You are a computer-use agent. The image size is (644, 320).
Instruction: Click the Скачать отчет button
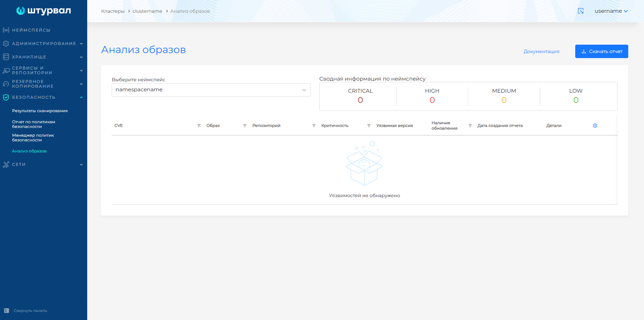(x=601, y=51)
